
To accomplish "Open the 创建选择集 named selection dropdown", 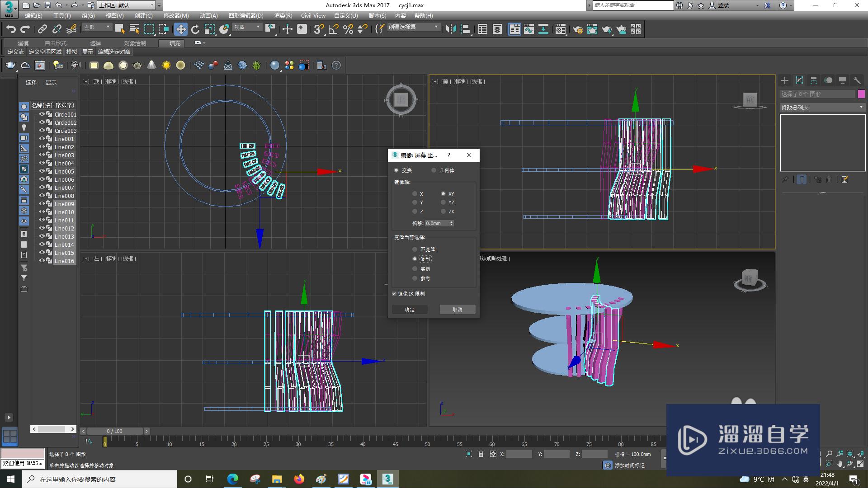I will tap(414, 27).
